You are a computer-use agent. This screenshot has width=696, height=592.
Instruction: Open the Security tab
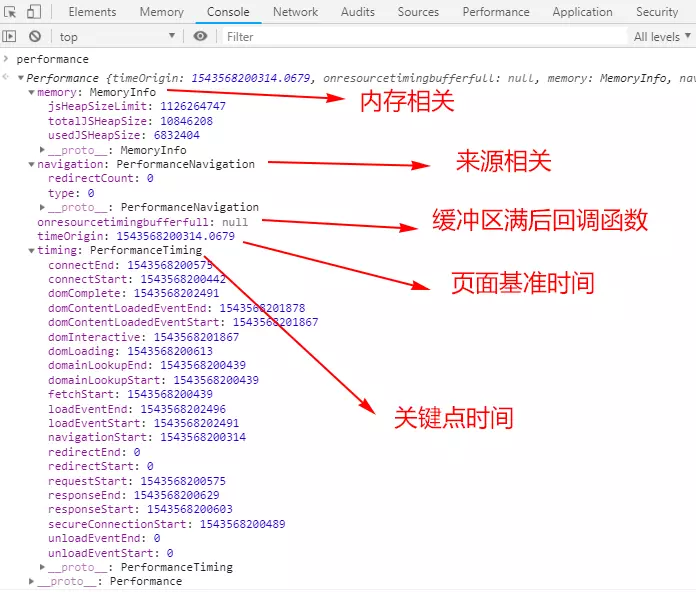click(x=656, y=12)
